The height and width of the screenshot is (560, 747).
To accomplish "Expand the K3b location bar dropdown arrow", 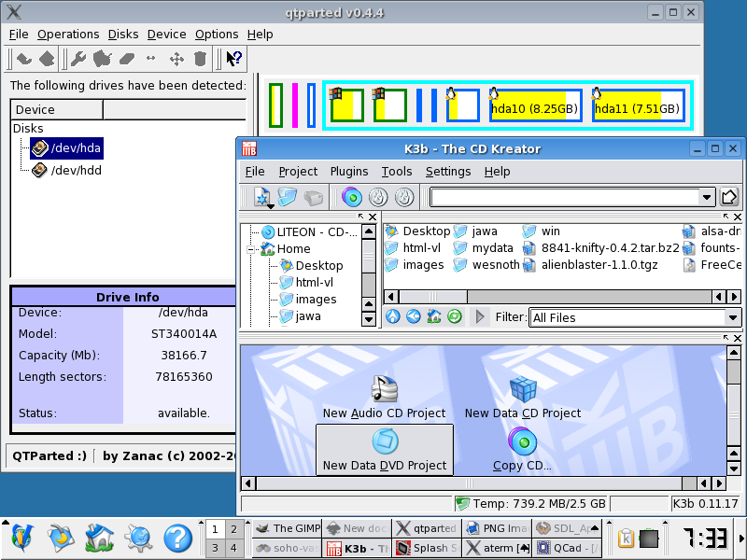I will point(707,197).
